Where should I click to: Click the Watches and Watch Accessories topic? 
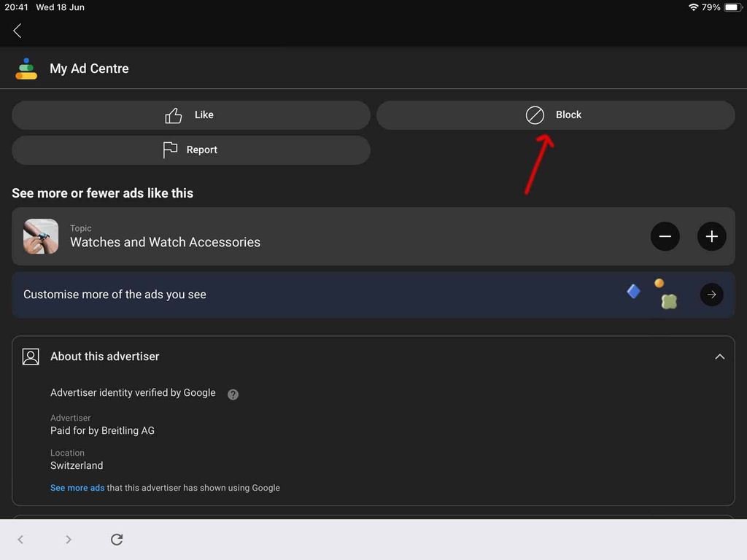point(165,242)
